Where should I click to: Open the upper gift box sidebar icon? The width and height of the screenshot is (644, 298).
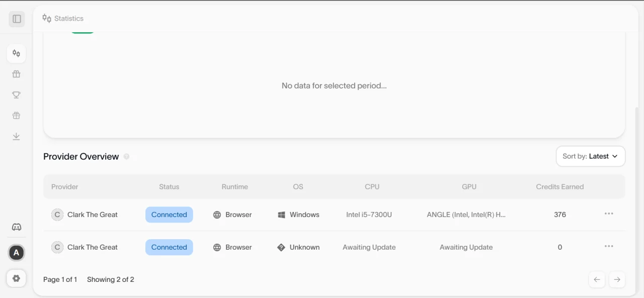pyautogui.click(x=17, y=74)
